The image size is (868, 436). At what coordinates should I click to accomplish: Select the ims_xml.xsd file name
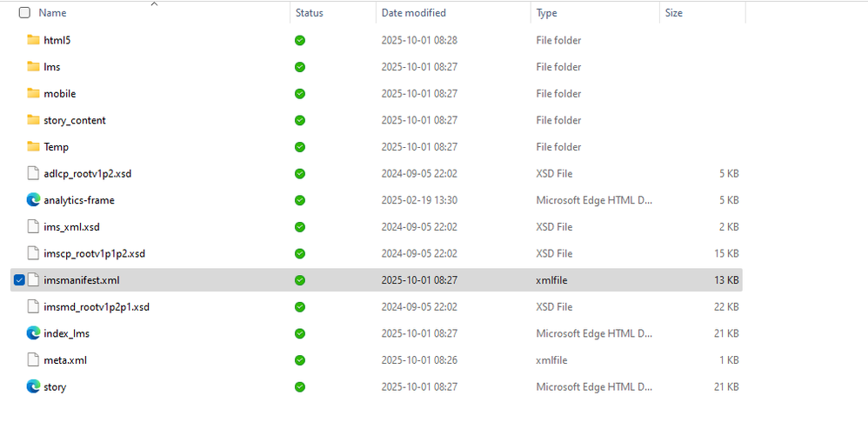[x=71, y=227]
